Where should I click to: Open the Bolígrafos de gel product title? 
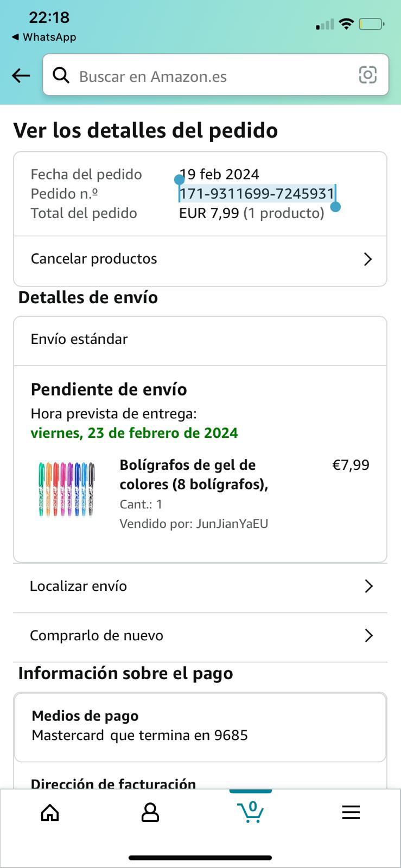194,474
